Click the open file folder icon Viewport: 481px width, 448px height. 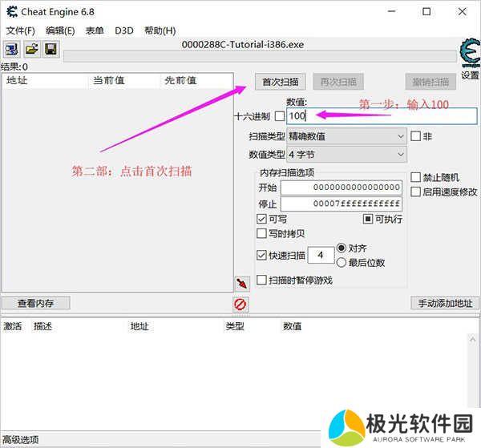(x=31, y=49)
